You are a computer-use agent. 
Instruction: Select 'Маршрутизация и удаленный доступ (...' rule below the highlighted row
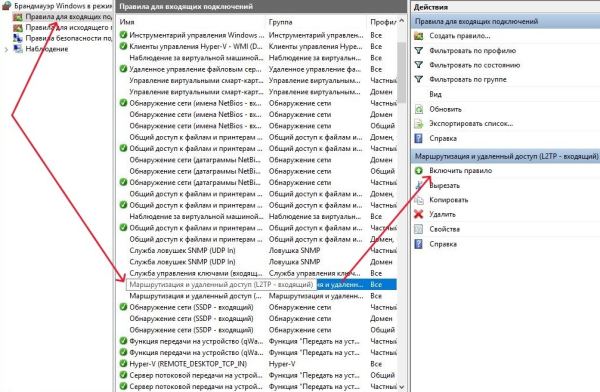coord(256,296)
